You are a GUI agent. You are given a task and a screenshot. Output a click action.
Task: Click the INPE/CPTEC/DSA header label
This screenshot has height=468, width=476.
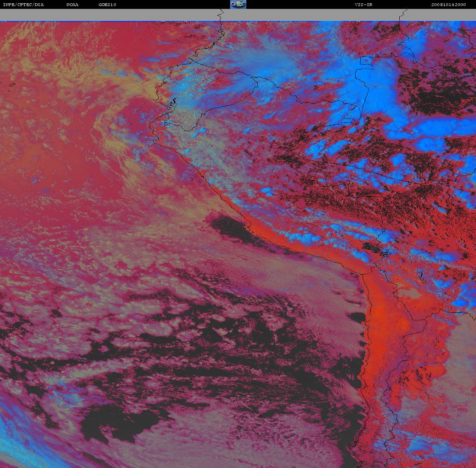(23, 4)
